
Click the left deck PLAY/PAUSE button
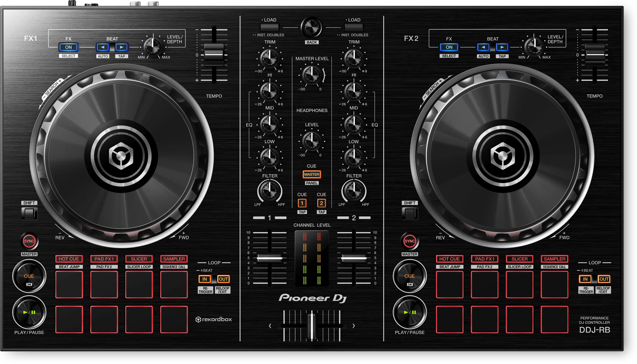point(29,312)
